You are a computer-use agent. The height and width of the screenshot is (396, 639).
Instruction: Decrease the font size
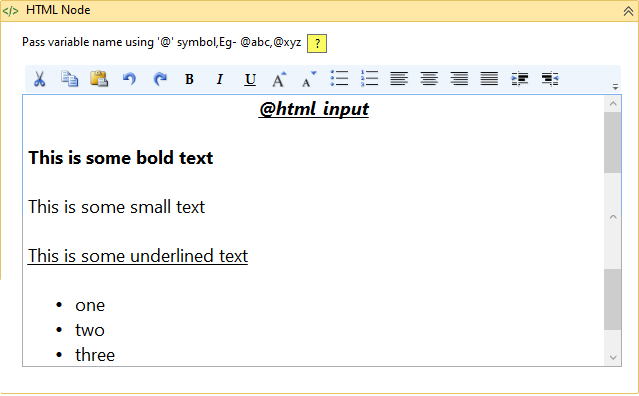[308, 79]
